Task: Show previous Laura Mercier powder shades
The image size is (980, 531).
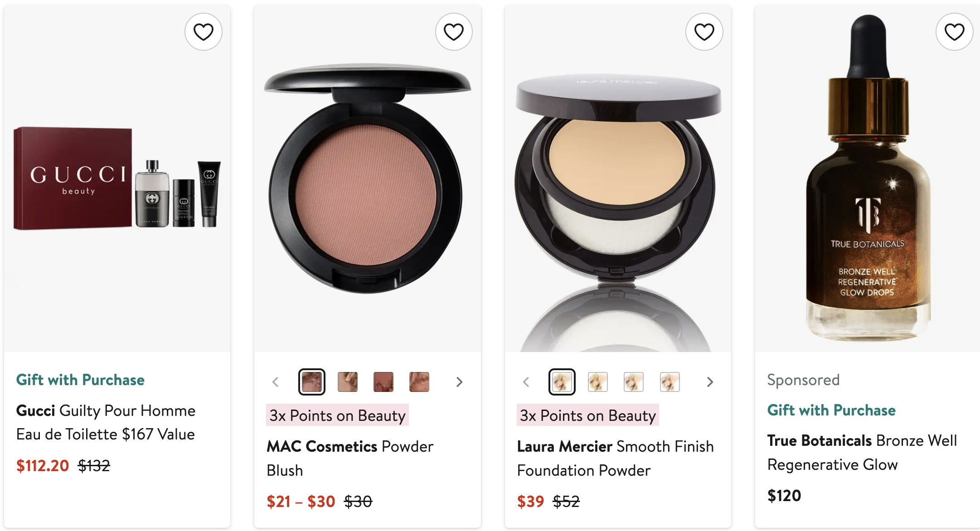Action: (526, 382)
